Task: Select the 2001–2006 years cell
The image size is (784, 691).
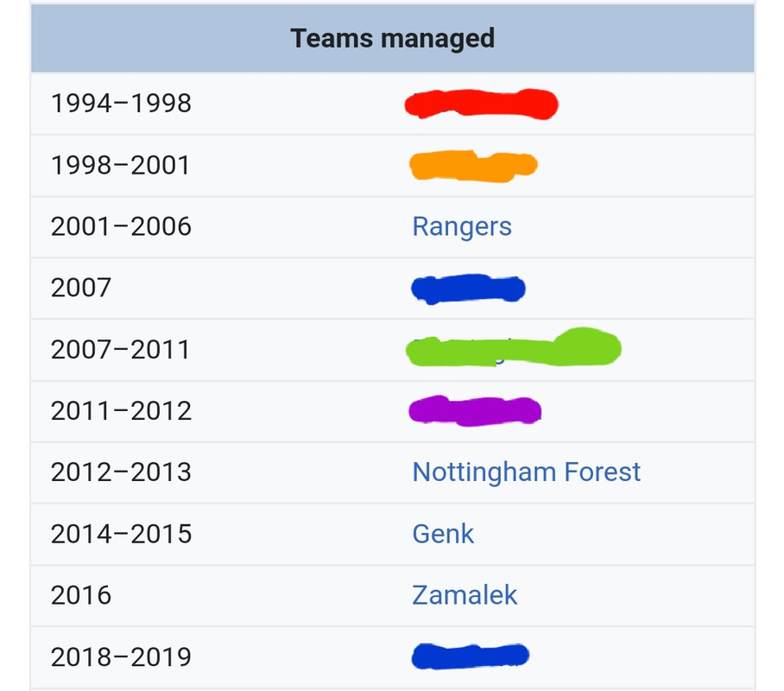Action: point(121,226)
